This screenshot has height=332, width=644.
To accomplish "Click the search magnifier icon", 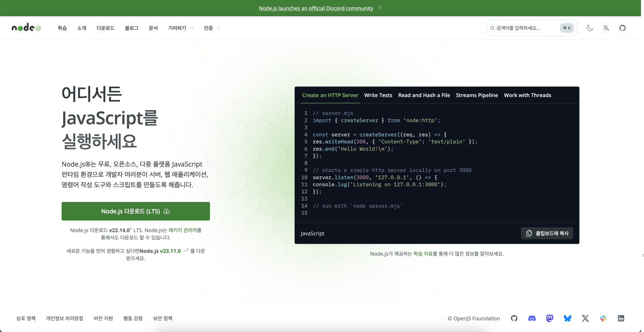I will pos(492,28).
